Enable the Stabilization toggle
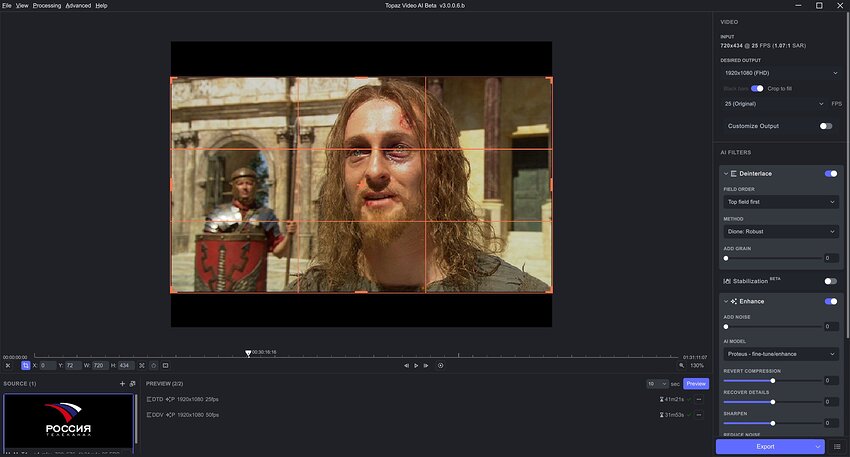 coord(830,281)
